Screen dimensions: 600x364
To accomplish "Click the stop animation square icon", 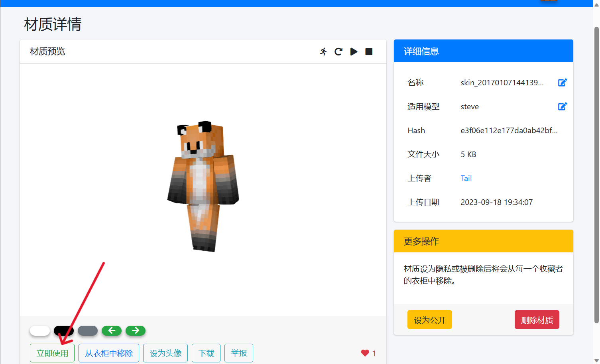I will coord(369,51).
